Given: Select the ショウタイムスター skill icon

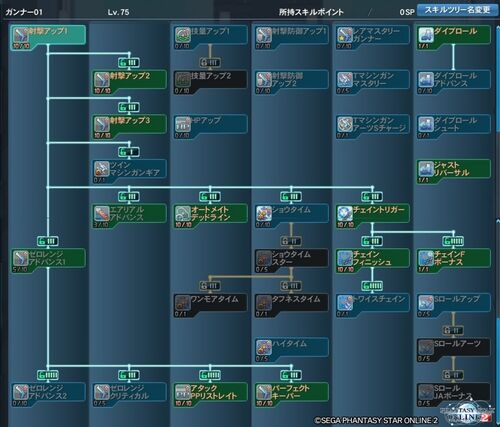Looking at the screenshot, I should 264,258.
